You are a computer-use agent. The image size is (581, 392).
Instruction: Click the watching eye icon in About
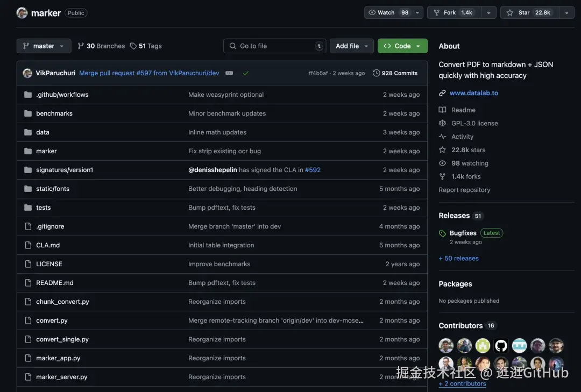click(442, 163)
